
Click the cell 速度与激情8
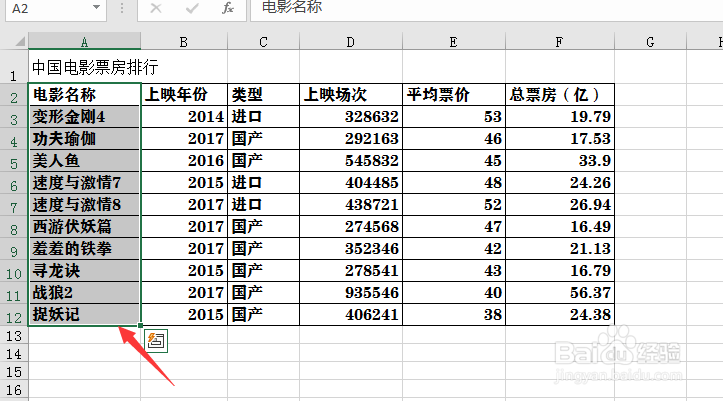click(x=84, y=205)
